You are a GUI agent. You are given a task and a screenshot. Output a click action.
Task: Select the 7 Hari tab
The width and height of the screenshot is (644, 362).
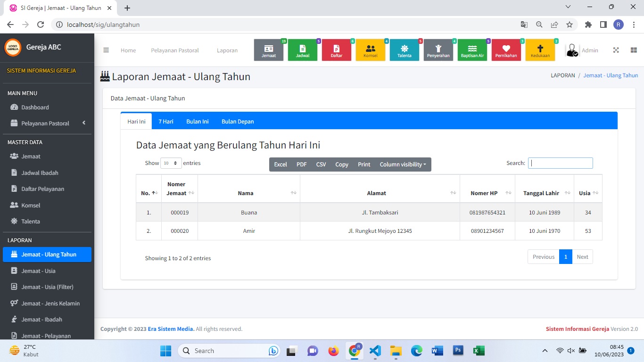coord(166,122)
